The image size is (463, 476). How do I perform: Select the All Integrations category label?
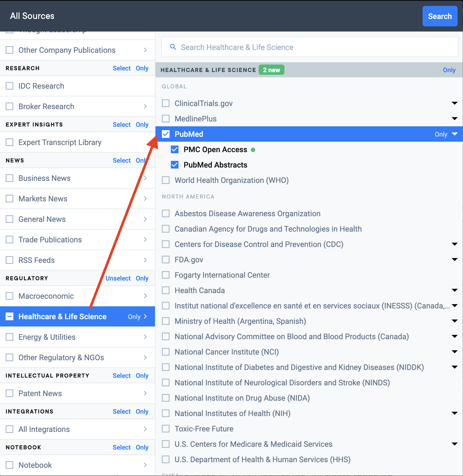click(x=44, y=429)
